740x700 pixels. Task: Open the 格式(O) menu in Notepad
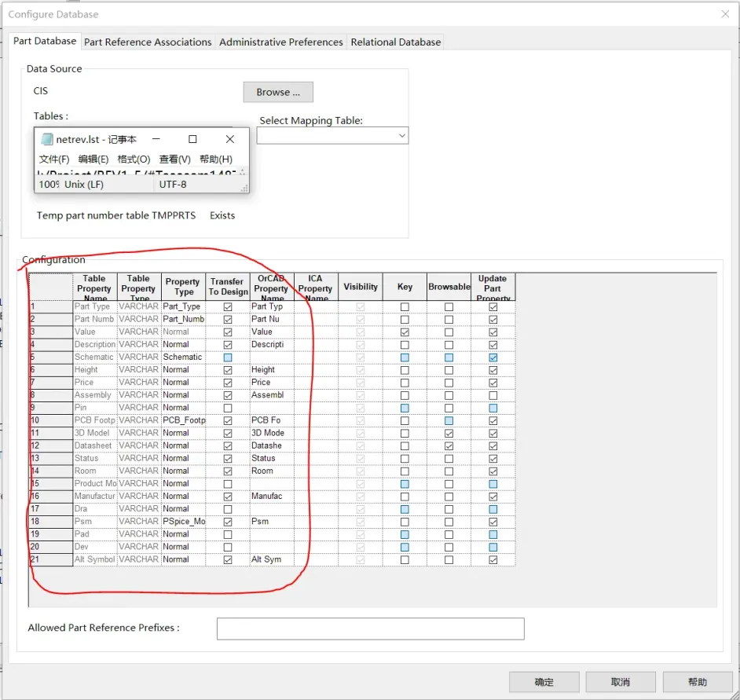(135, 160)
